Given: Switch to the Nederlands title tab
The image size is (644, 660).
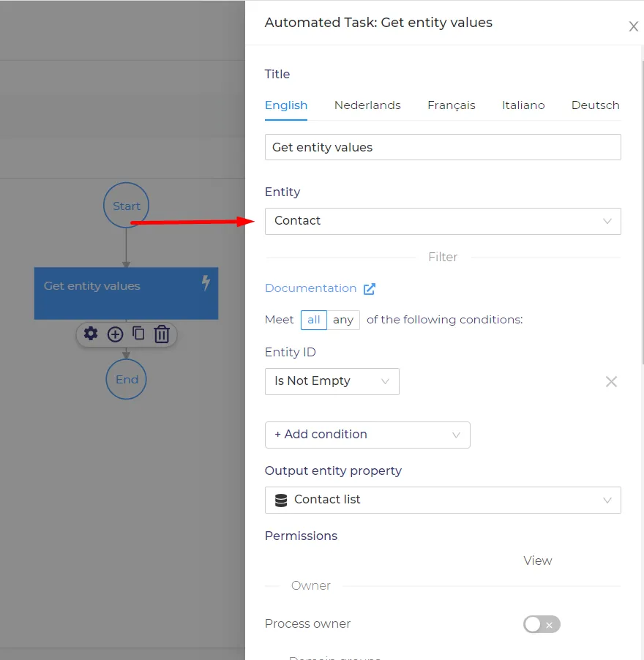Looking at the screenshot, I should click(x=367, y=105).
